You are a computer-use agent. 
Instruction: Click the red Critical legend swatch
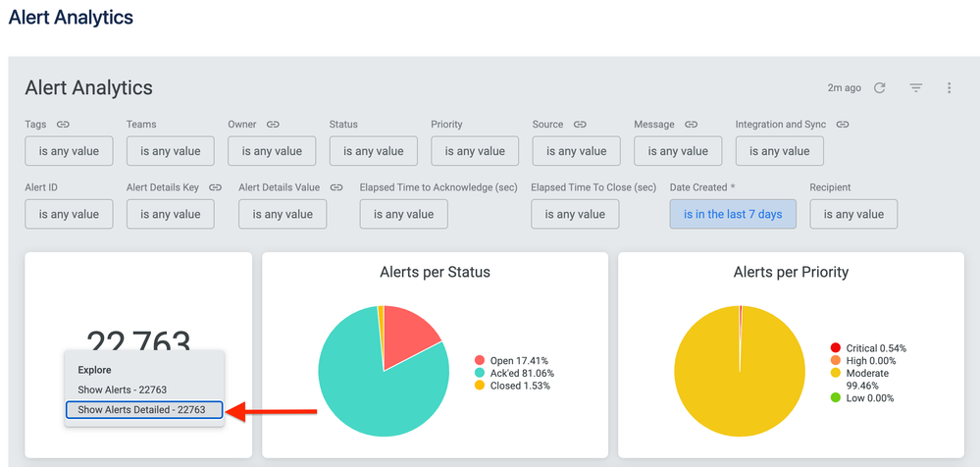pyautogui.click(x=836, y=347)
